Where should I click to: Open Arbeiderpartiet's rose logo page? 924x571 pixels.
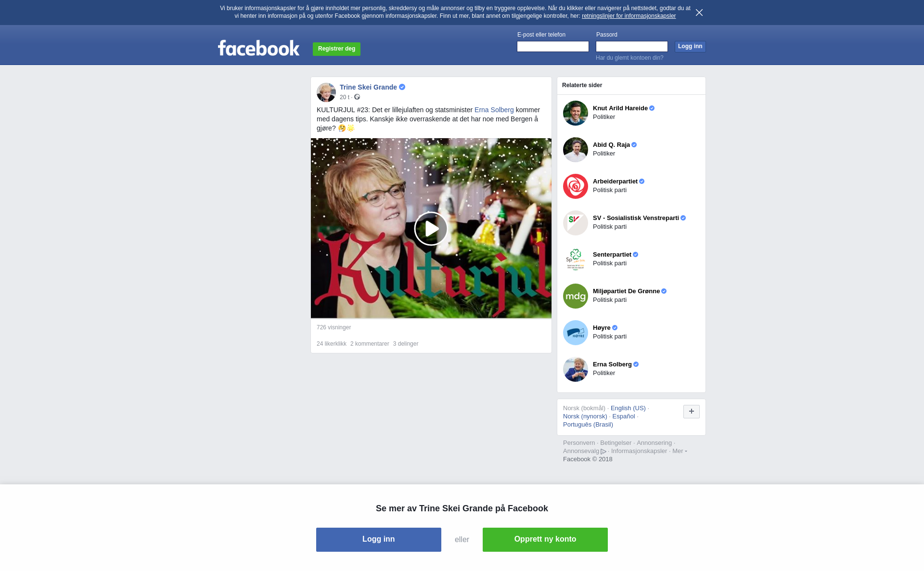(576, 186)
